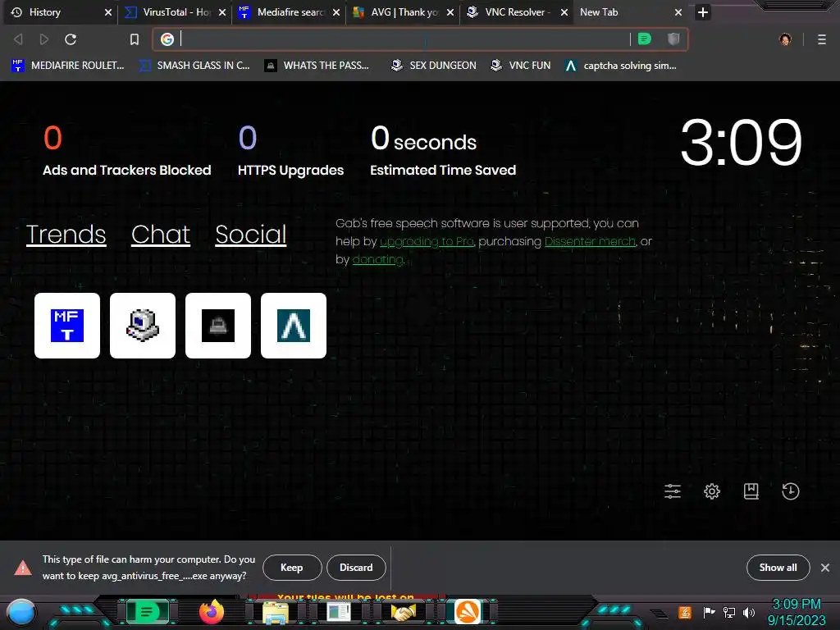Open the WHATS THE PASS... bookmark
This screenshot has width=840, height=630.
pyautogui.click(x=317, y=66)
